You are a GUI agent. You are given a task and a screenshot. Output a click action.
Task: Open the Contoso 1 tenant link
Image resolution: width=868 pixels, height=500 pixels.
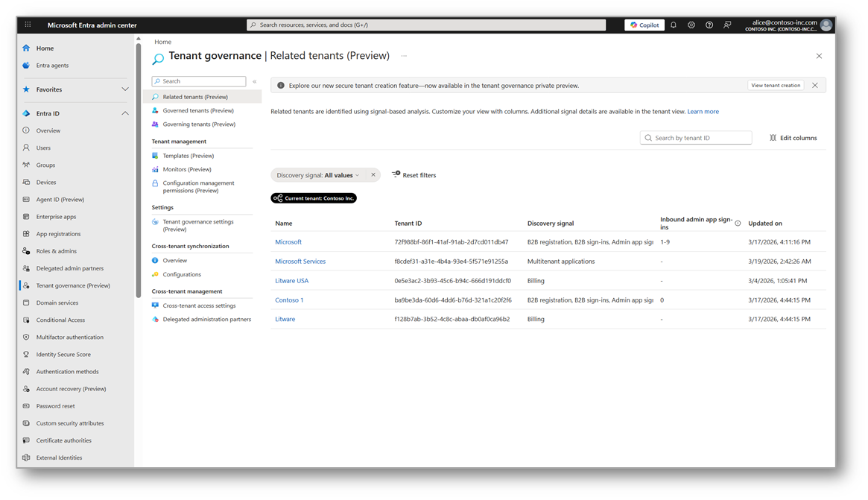[289, 300]
